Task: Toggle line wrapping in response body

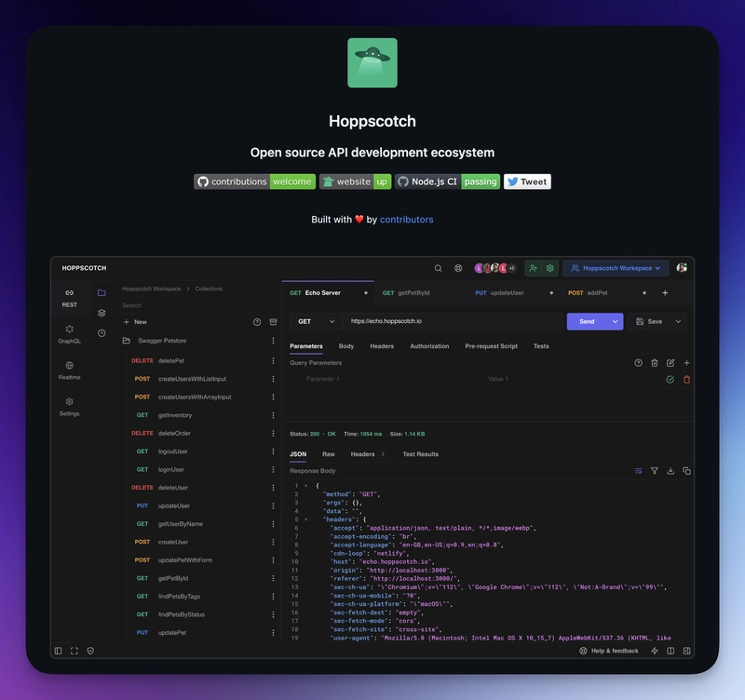Action: pyautogui.click(x=638, y=471)
